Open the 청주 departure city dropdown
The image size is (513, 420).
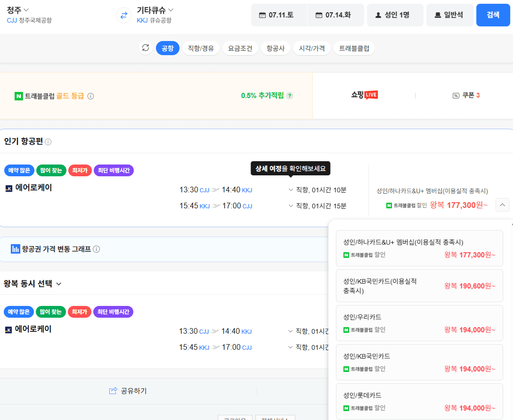(18, 10)
